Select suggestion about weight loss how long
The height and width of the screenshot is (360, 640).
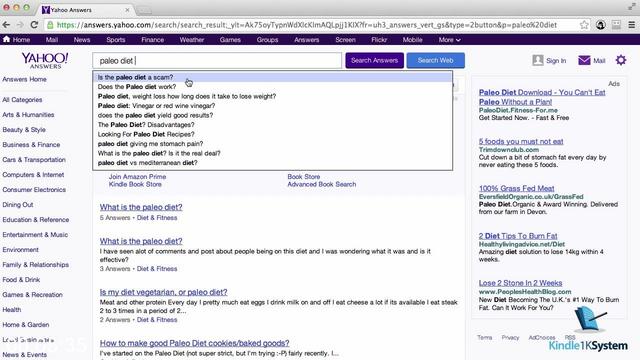(x=272, y=96)
